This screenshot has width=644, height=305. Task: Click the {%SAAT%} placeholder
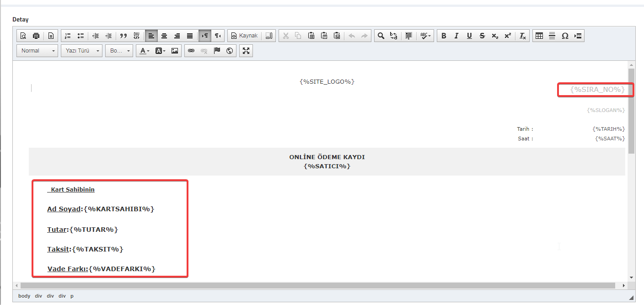[x=610, y=139]
